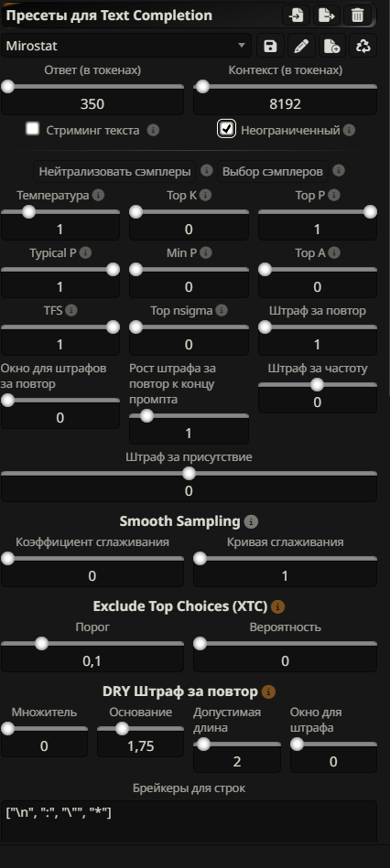
Task: Click the restore preset recycle icon
Action: click(x=363, y=46)
